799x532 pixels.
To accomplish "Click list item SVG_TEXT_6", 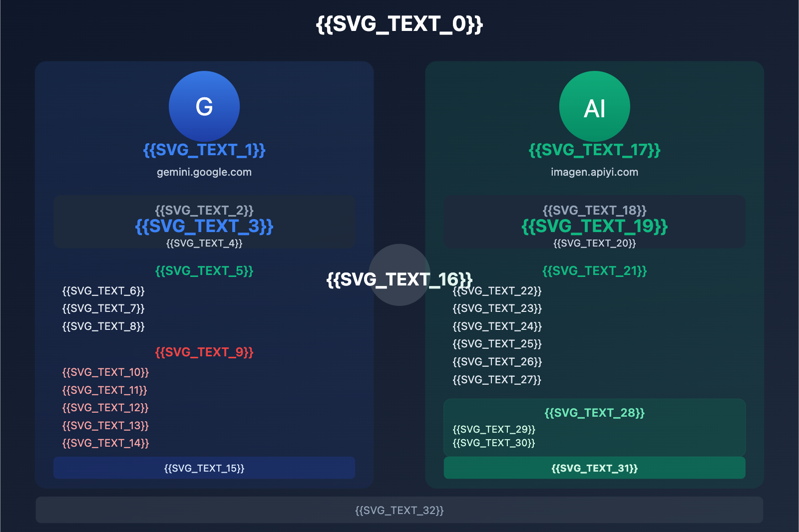I will (x=103, y=291).
